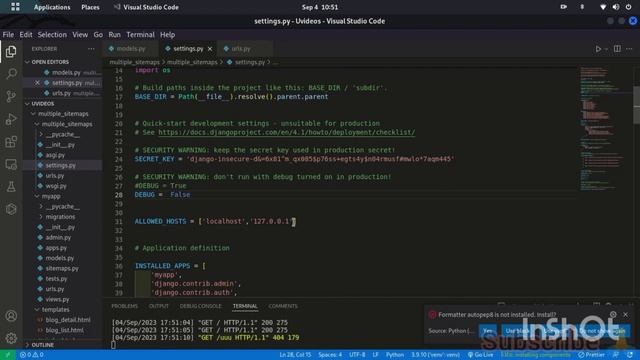Change the Python language mode in the status bar
Screen dimensions: 640x360
[x=395, y=355]
